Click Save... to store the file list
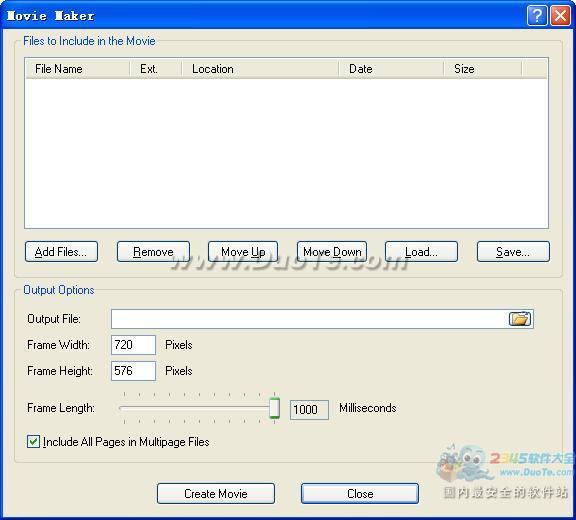The image size is (576, 520). tap(513, 252)
